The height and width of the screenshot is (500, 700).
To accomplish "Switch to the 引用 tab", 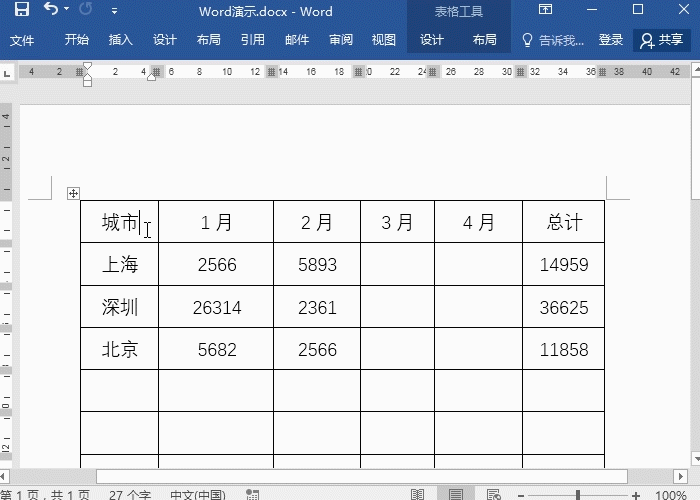I will click(x=253, y=40).
